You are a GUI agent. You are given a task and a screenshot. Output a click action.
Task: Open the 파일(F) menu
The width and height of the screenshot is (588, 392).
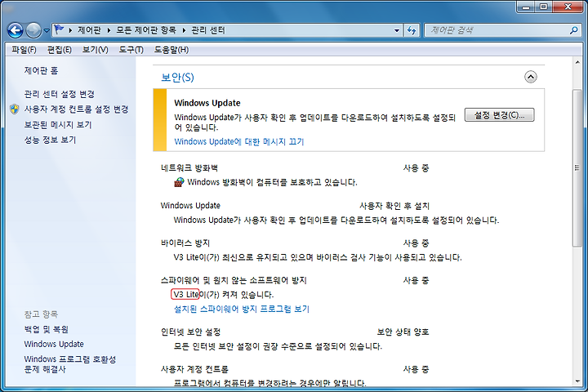[x=24, y=50]
